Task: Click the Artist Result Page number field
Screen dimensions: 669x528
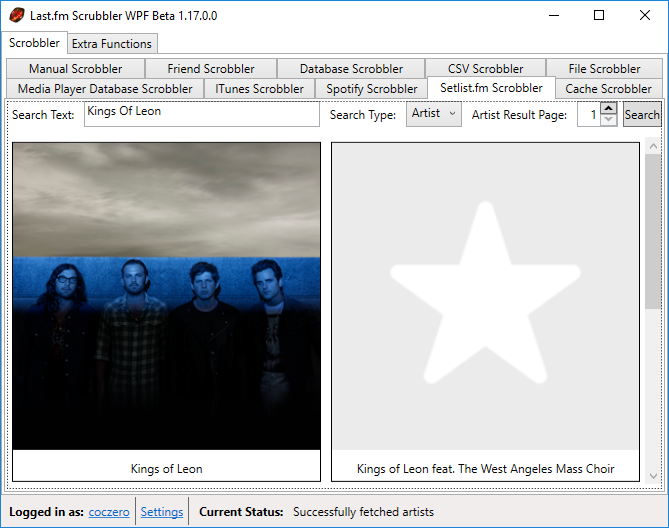Action: point(589,114)
